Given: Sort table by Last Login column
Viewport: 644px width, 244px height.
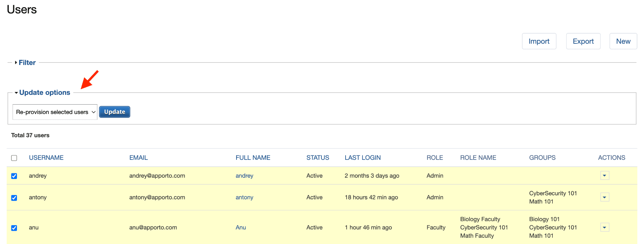Looking at the screenshot, I should 363,158.
